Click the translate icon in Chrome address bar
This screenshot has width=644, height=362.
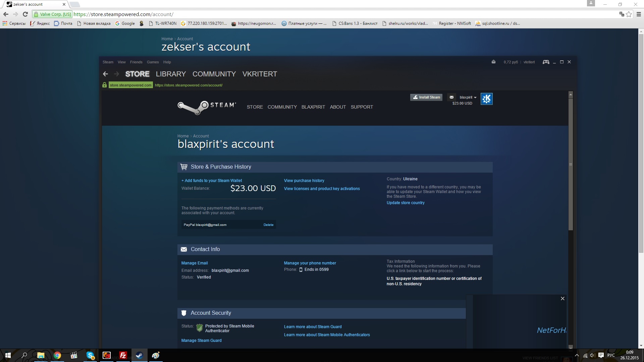(622, 14)
